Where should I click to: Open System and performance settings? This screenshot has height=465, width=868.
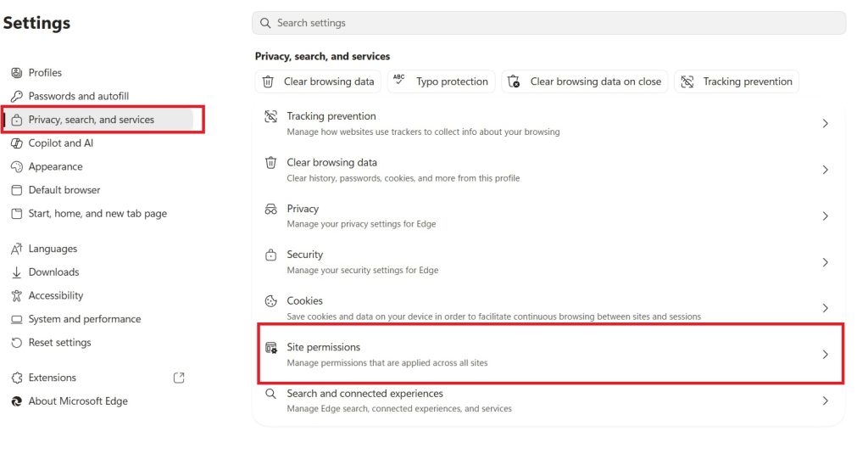85,319
